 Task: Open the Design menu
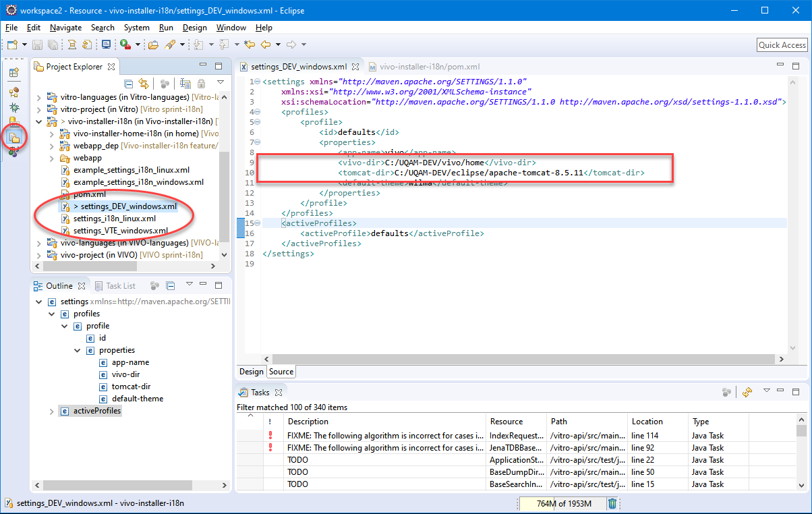coord(194,28)
